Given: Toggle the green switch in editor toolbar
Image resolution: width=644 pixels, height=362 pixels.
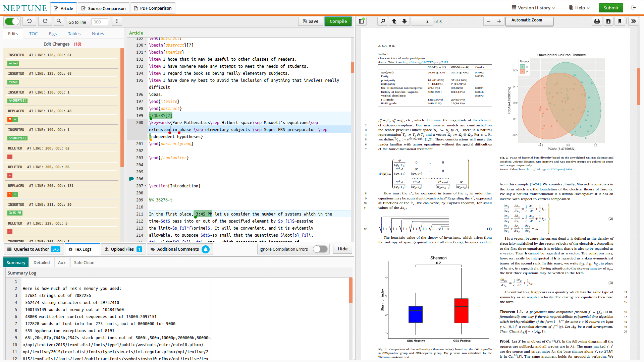Looking at the screenshot, I should click(12, 21).
